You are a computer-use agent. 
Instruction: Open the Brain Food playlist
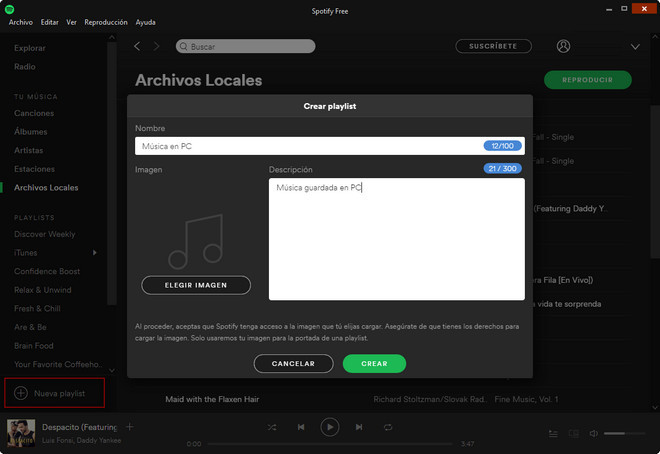pos(33,345)
